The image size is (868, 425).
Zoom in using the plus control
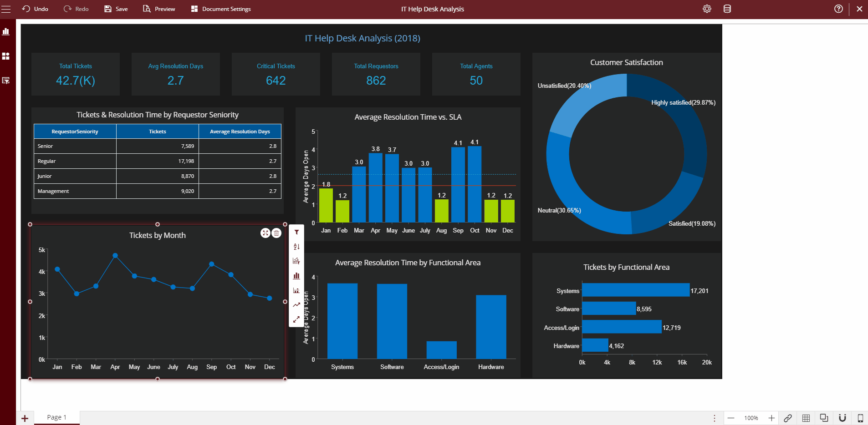click(771, 418)
